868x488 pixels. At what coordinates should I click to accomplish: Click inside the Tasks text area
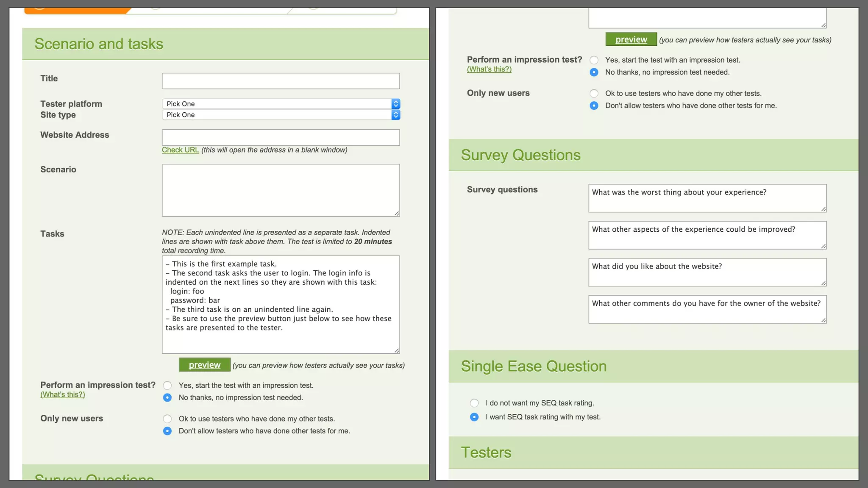(x=281, y=305)
